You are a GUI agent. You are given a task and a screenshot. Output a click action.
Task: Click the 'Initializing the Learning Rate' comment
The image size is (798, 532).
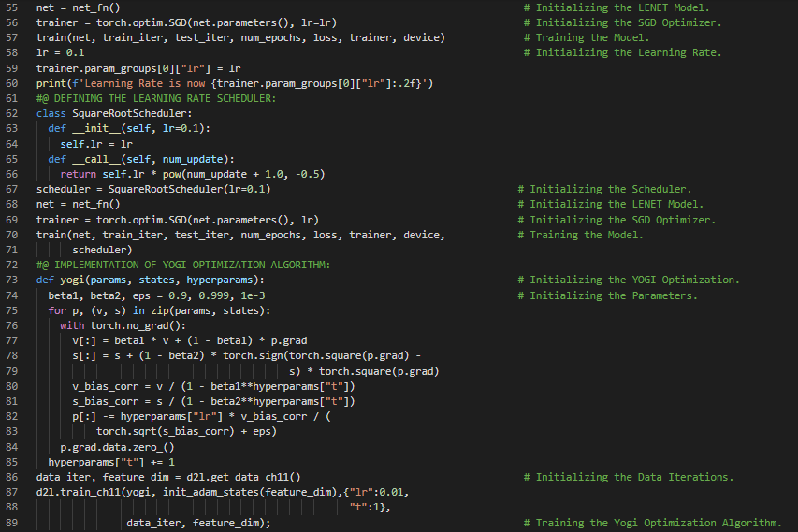[628, 52]
